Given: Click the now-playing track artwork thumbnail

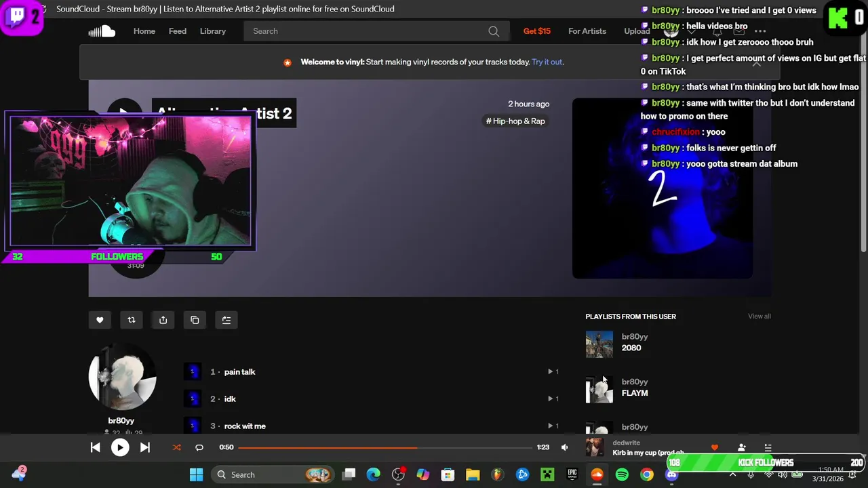Looking at the screenshot, I should [595, 447].
